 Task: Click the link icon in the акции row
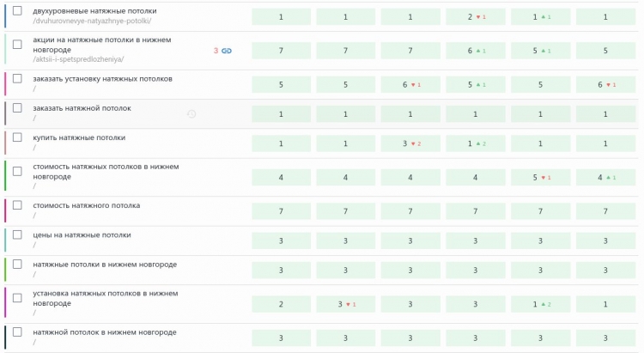(x=228, y=51)
